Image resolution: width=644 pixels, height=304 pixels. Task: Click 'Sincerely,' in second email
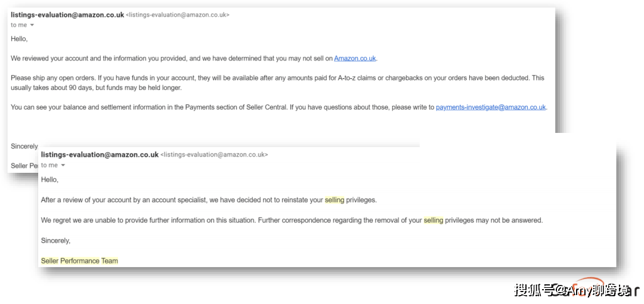[55, 241]
